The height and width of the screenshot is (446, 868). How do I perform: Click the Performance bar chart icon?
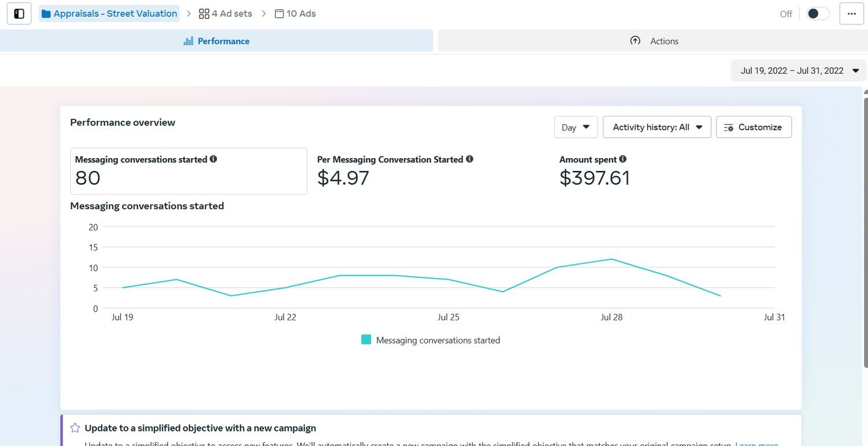tap(188, 41)
